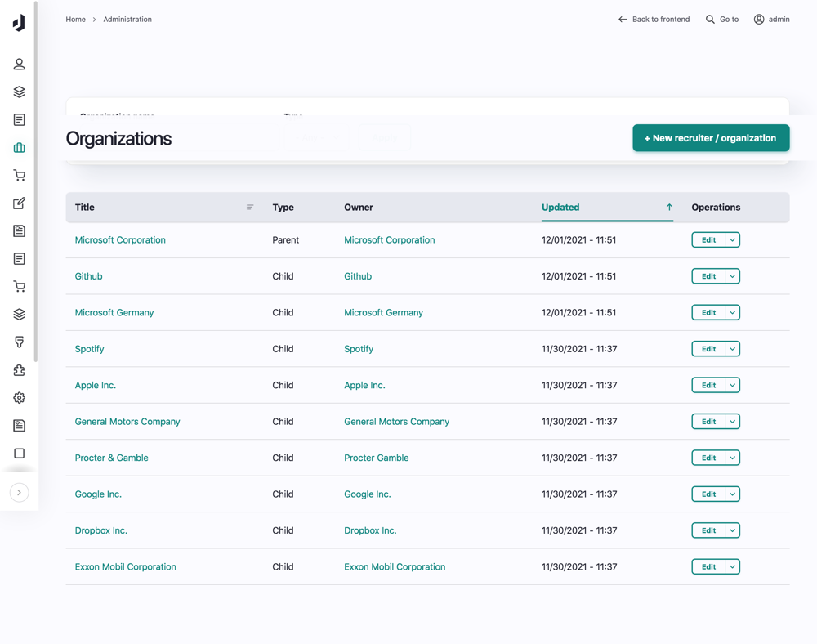The width and height of the screenshot is (817, 644).
Task: Open the Edit dropdown arrow for Spotify
Action: coord(732,349)
